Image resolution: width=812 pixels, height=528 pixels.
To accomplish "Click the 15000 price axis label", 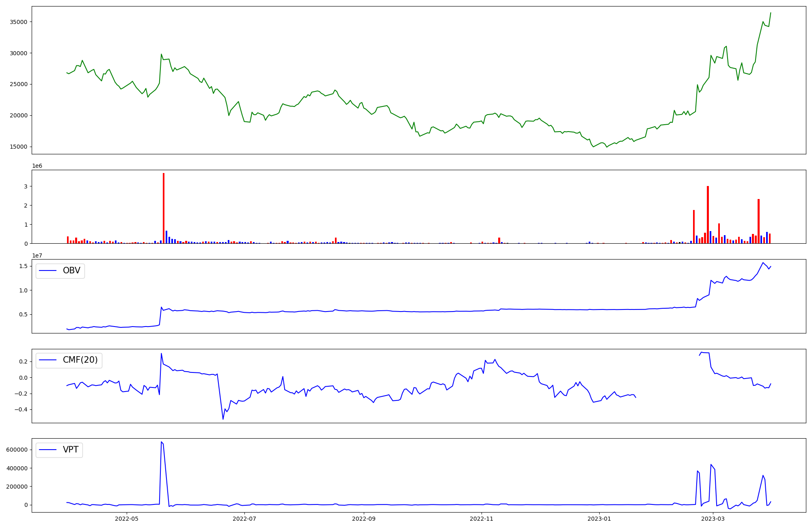I will pyautogui.click(x=18, y=147).
